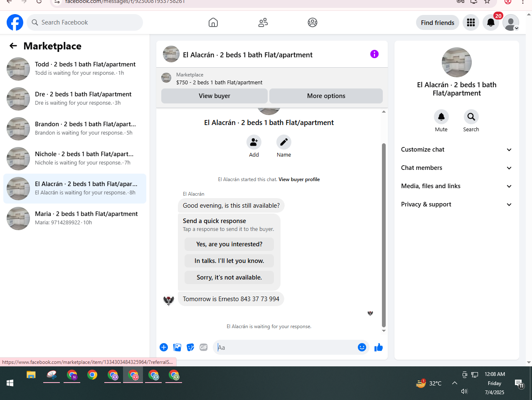
Task: Open Todd conversation in list
Action: coord(75,69)
